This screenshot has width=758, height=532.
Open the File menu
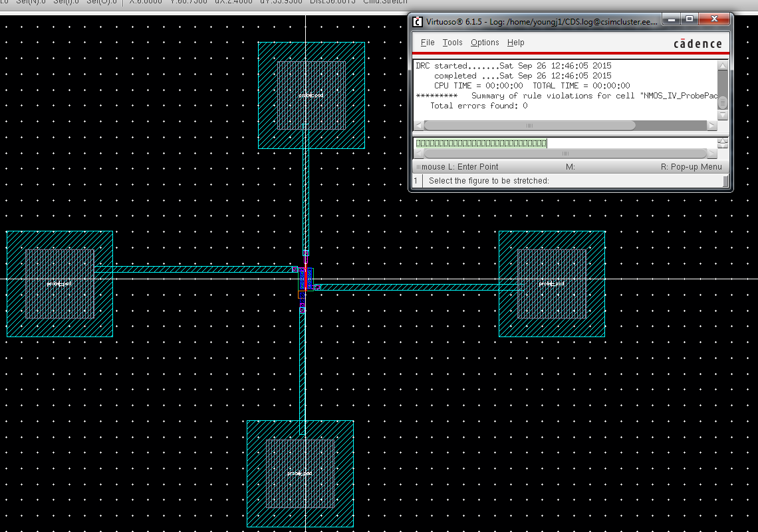pyautogui.click(x=427, y=43)
